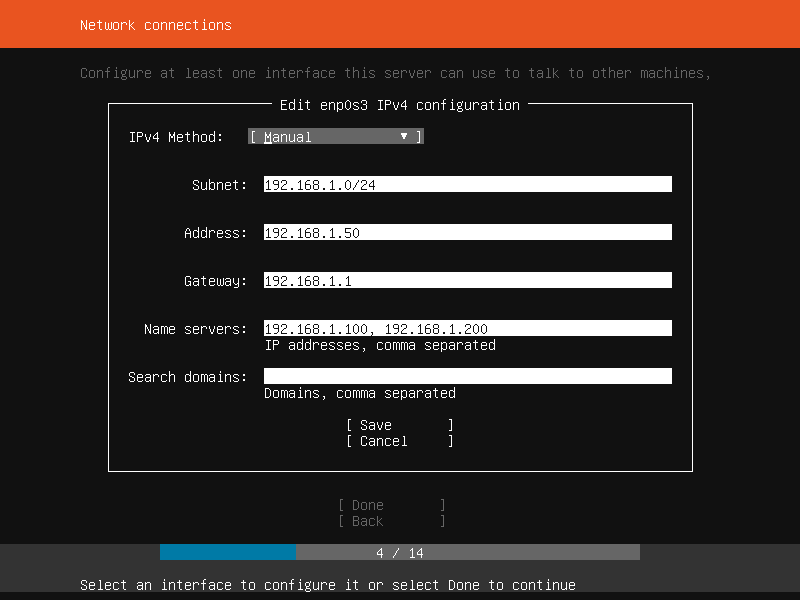Screen dimensions: 800x600
Task: Select the dimmed Done button
Action: [392, 505]
